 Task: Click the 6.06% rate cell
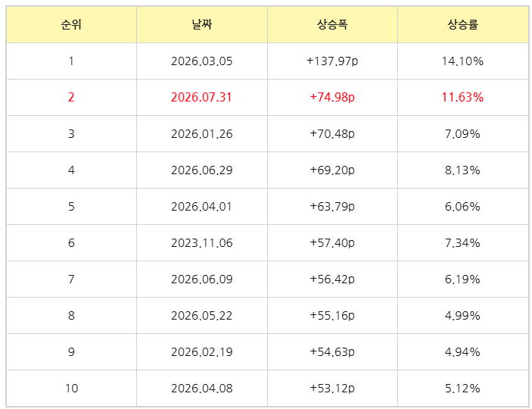pyautogui.click(x=463, y=207)
